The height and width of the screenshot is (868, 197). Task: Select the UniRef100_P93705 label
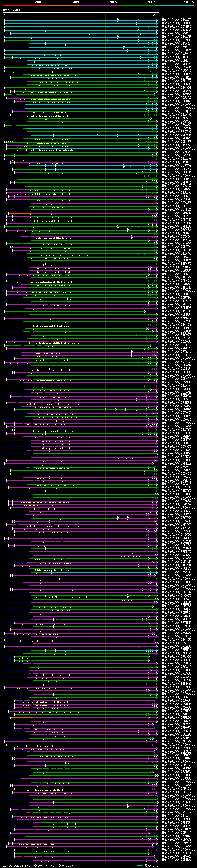(x=176, y=131)
